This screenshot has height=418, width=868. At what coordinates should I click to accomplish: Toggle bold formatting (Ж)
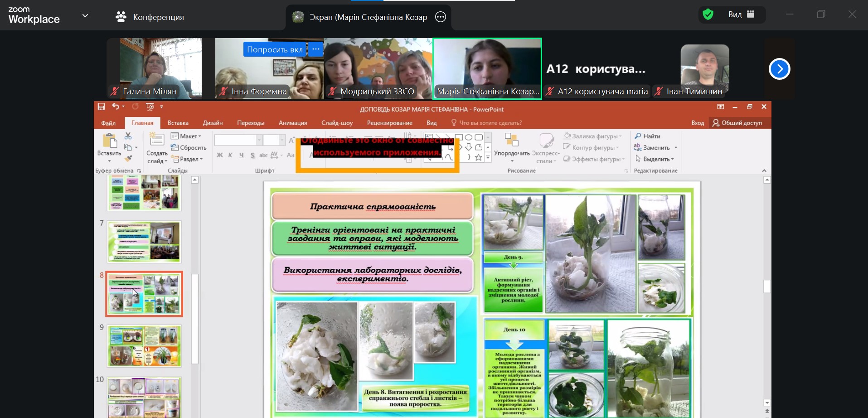220,155
